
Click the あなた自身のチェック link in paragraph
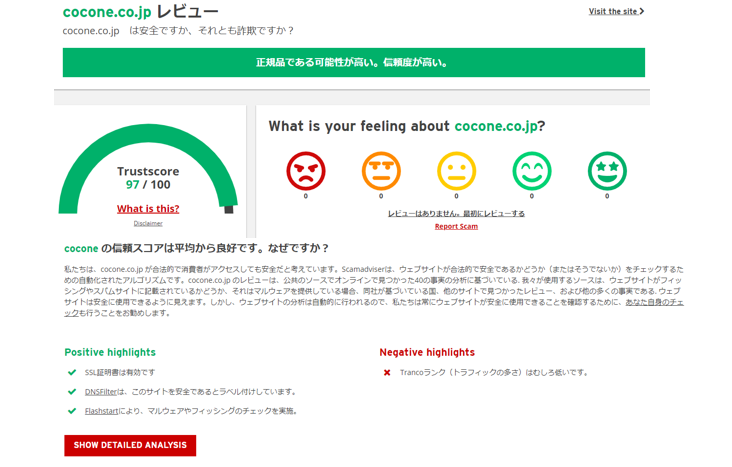[655, 302]
